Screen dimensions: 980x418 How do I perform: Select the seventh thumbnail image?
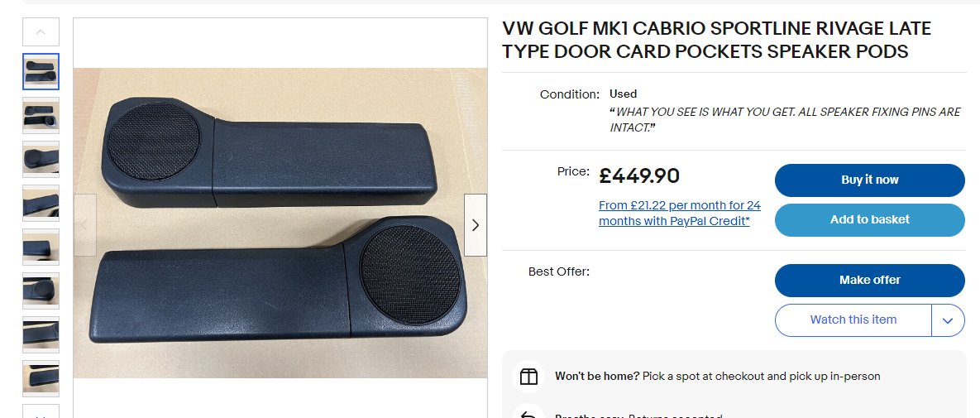click(41, 334)
